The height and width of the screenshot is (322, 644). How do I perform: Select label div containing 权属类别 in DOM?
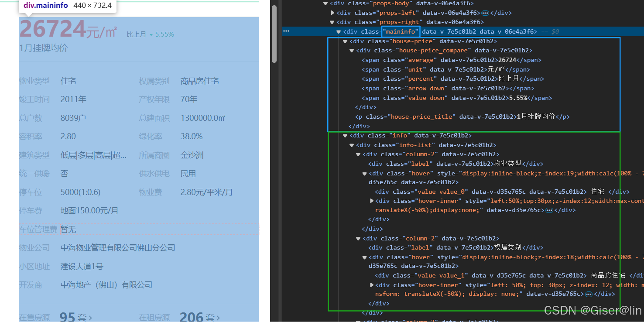456,248
